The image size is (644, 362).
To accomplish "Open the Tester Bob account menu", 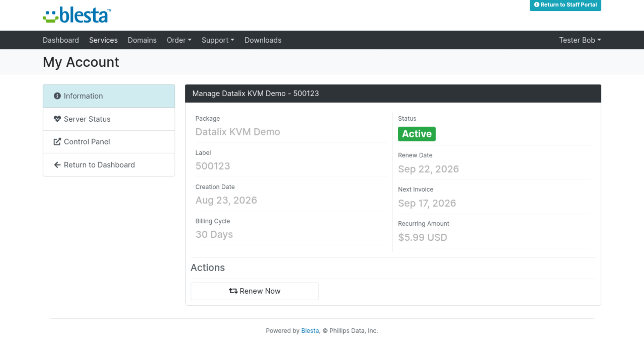I will pos(580,40).
